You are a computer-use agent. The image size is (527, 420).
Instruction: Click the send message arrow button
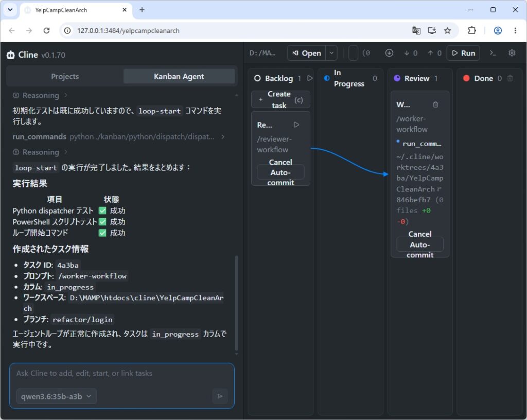220,396
